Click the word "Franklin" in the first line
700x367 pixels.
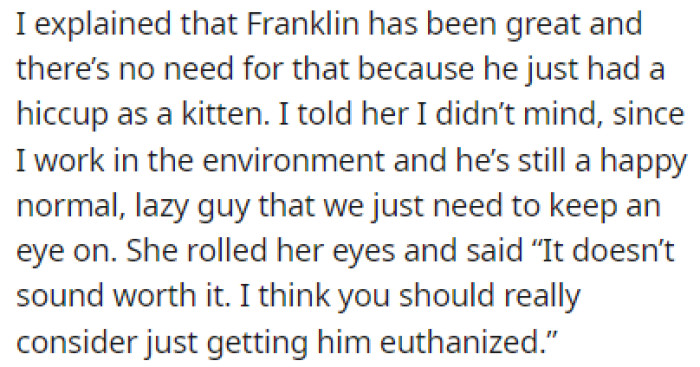click(302, 24)
